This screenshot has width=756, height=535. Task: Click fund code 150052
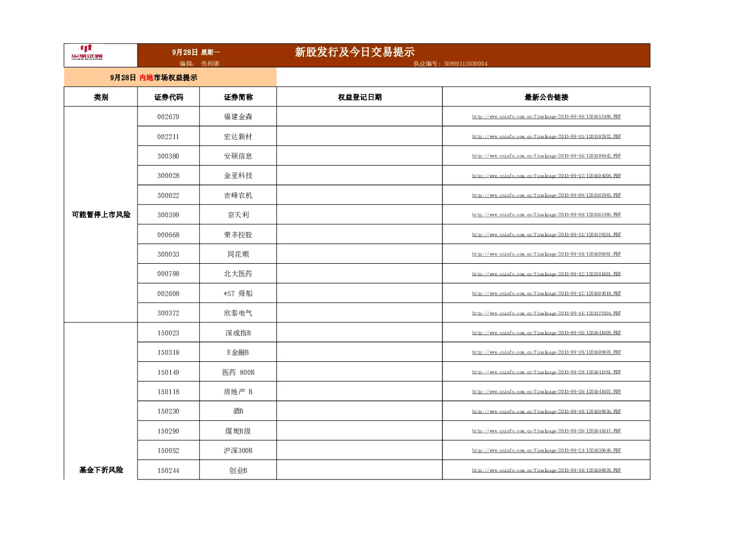coord(168,450)
